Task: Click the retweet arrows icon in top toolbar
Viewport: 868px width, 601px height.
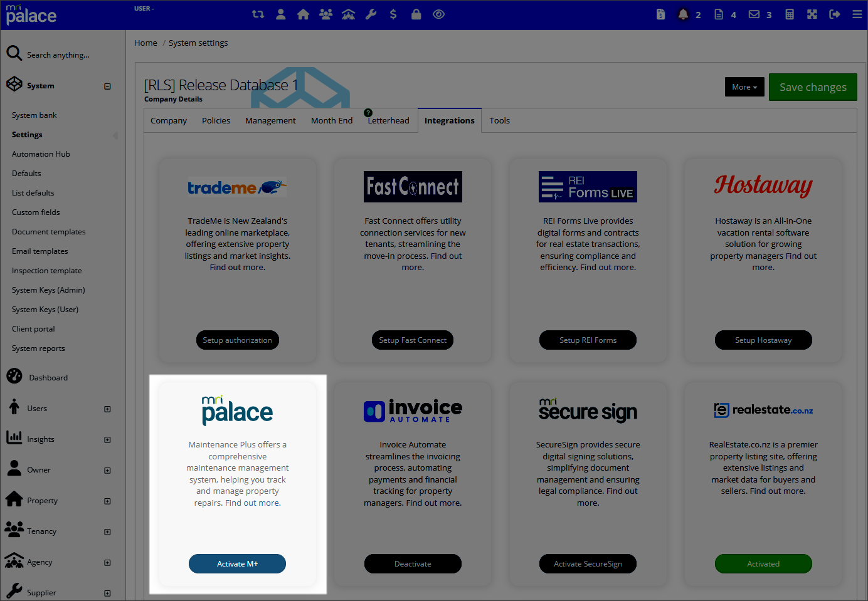Action: point(258,14)
